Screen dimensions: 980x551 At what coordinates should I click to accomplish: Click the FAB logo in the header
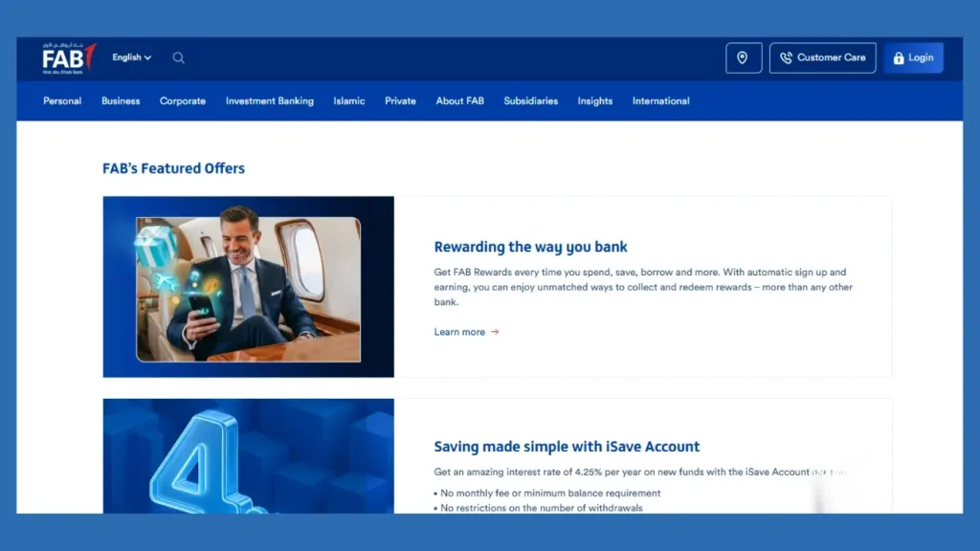pyautogui.click(x=69, y=58)
